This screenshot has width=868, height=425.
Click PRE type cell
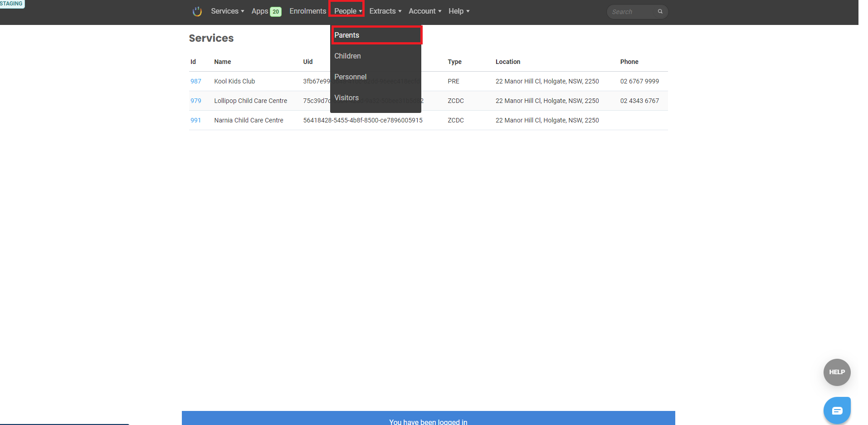(x=454, y=81)
